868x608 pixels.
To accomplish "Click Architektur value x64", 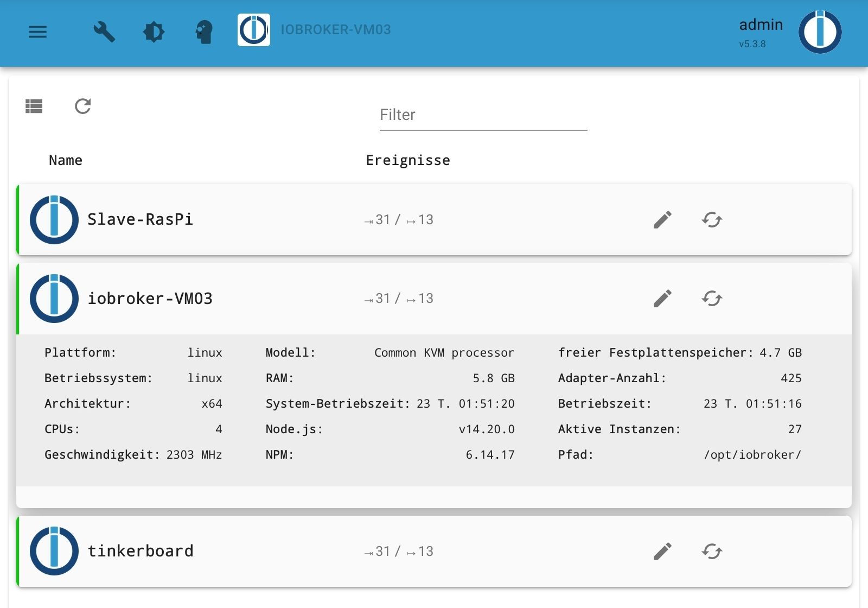I will tap(212, 404).
